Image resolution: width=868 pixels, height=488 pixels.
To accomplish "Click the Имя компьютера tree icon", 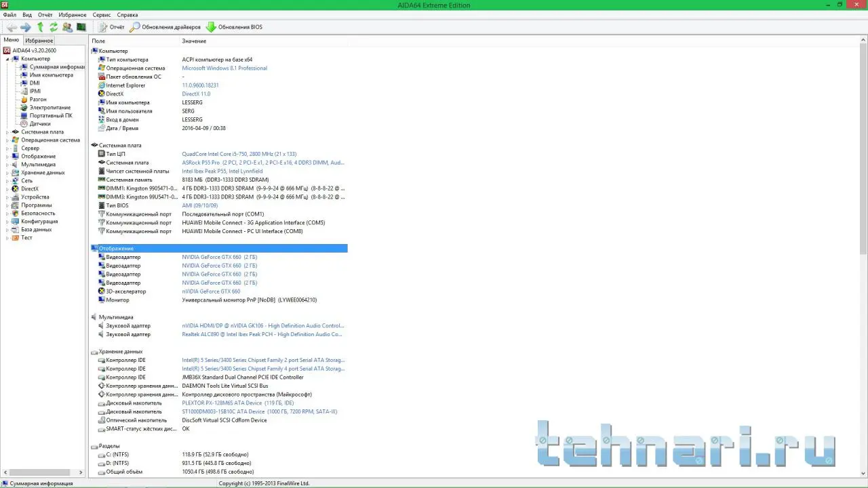I will (x=24, y=75).
